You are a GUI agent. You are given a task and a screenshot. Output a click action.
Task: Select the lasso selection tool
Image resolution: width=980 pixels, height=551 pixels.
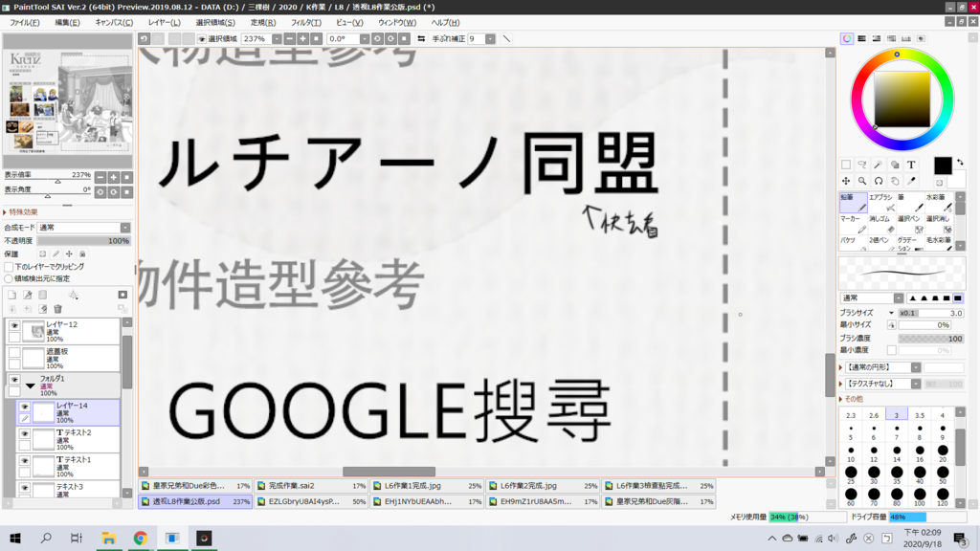[x=862, y=165]
